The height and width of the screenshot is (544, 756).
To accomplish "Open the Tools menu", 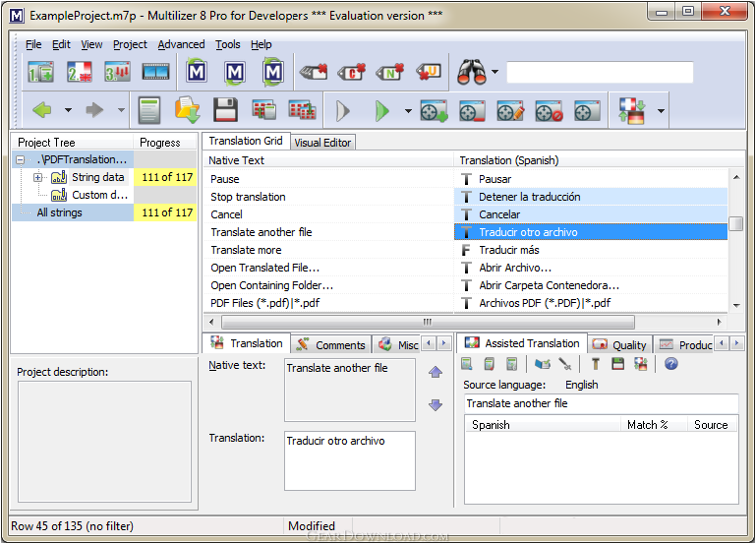I will pos(227,44).
